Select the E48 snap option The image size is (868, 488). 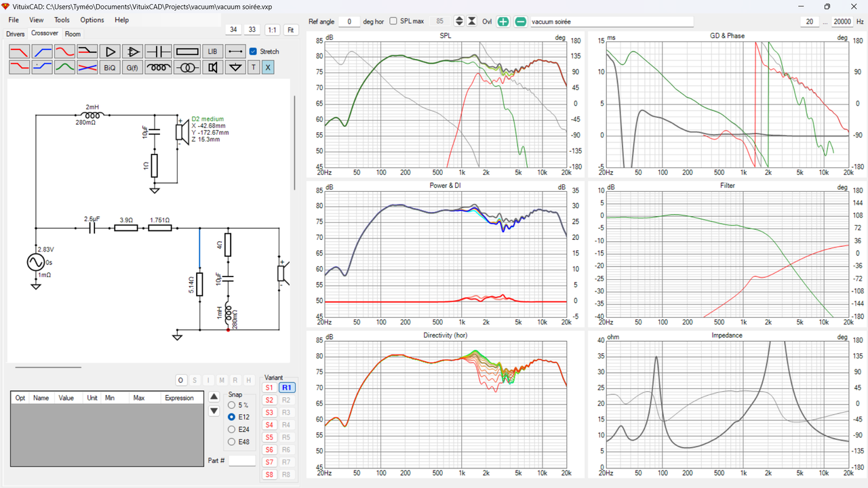(x=232, y=442)
